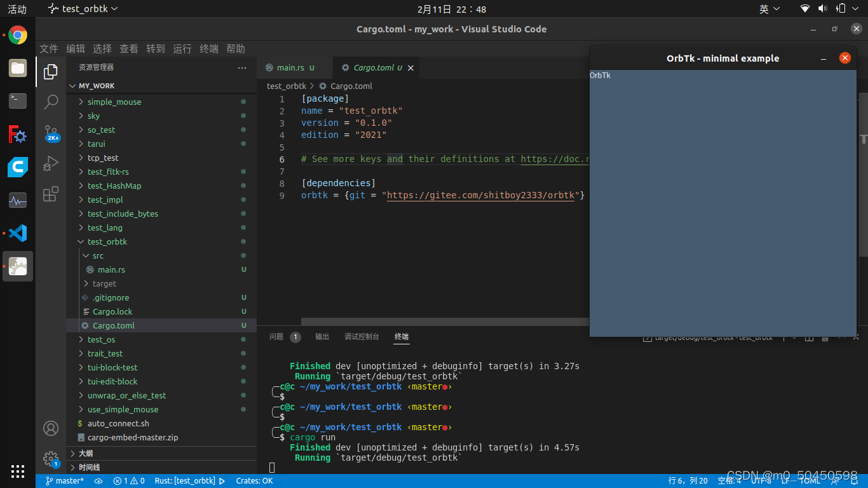This screenshot has height=488, width=868.
Task: Open the 终端 menu
Action: click(x=209, y=49)
